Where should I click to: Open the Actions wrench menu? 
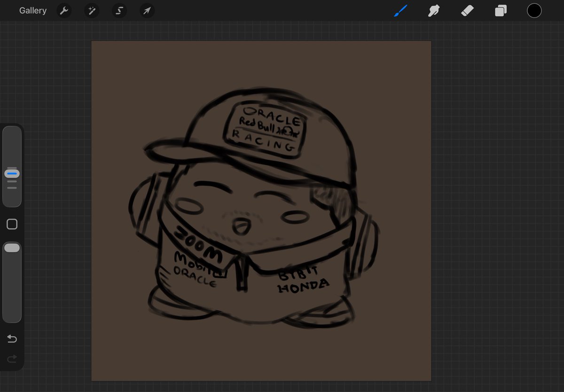click(64, 11)
